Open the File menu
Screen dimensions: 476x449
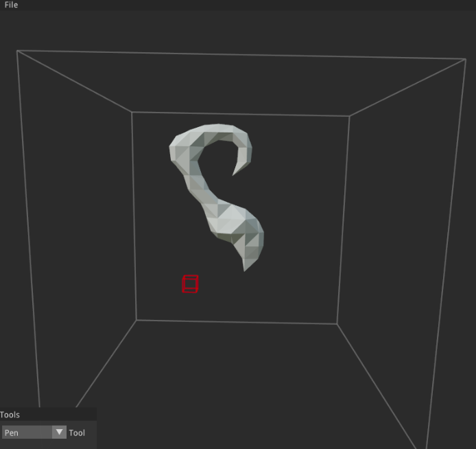pyautogui.click(x=11, y=5)
